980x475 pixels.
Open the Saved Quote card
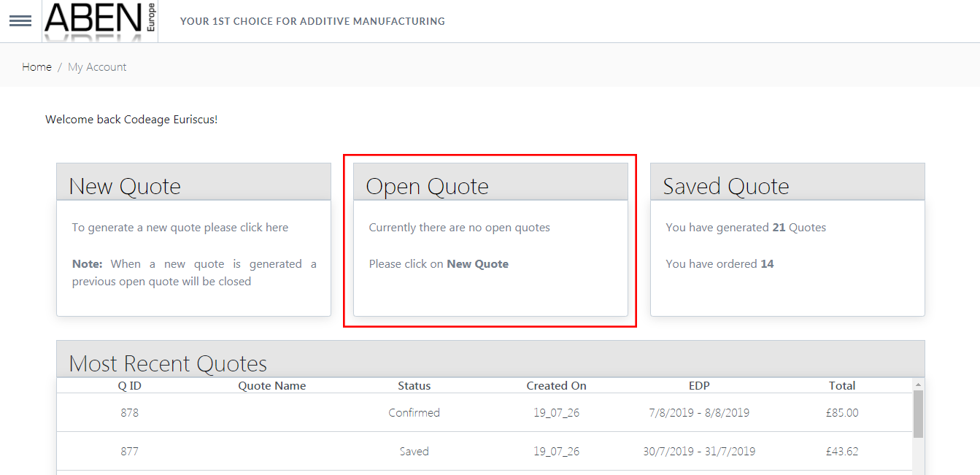[787, 239]
